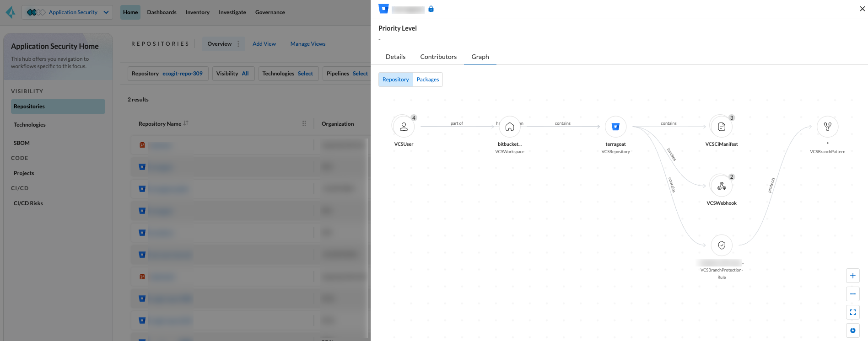Open the Inventory menu
Image resolution: width=868 pixels, height=341 pixels.
point(198,12)
